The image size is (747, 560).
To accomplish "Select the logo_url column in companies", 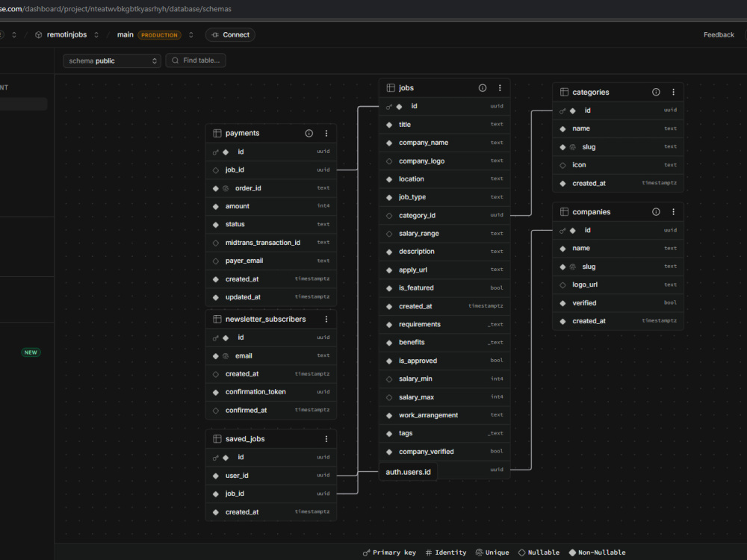I will [x=618, y=284].
